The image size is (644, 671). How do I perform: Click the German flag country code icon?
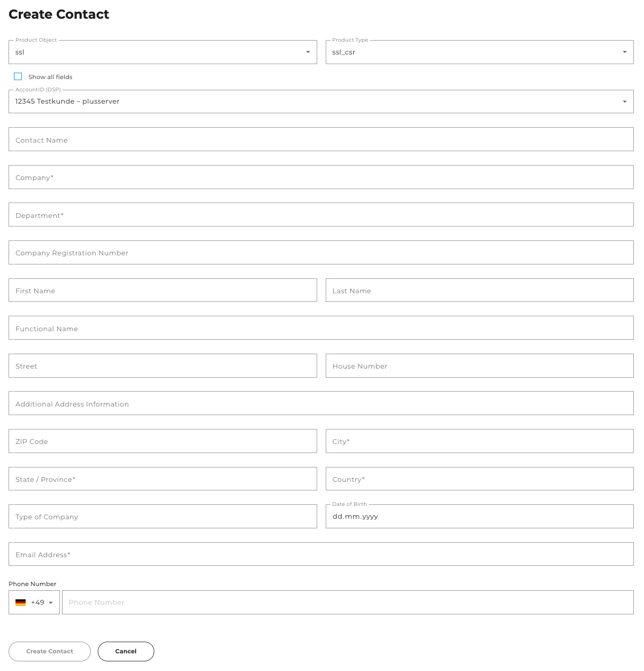point(20,602)
